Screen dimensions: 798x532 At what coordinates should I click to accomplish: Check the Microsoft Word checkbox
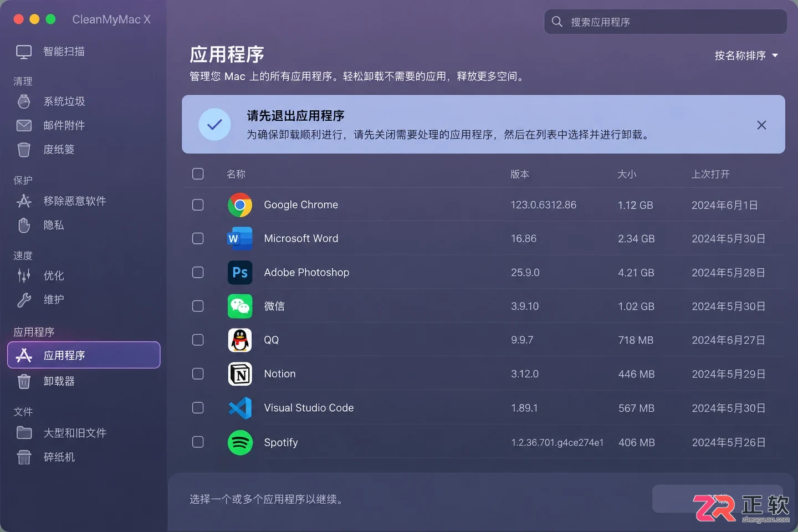point(198,239)
